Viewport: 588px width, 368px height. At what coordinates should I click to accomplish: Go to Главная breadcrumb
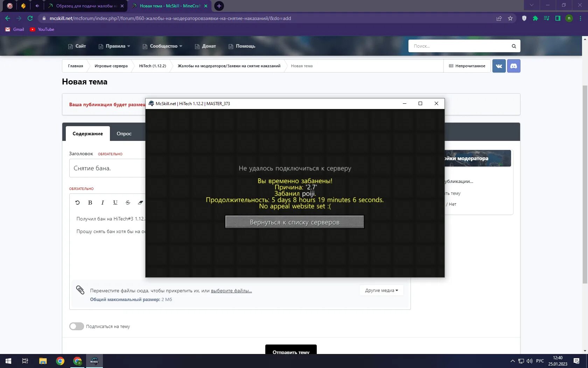76,66
